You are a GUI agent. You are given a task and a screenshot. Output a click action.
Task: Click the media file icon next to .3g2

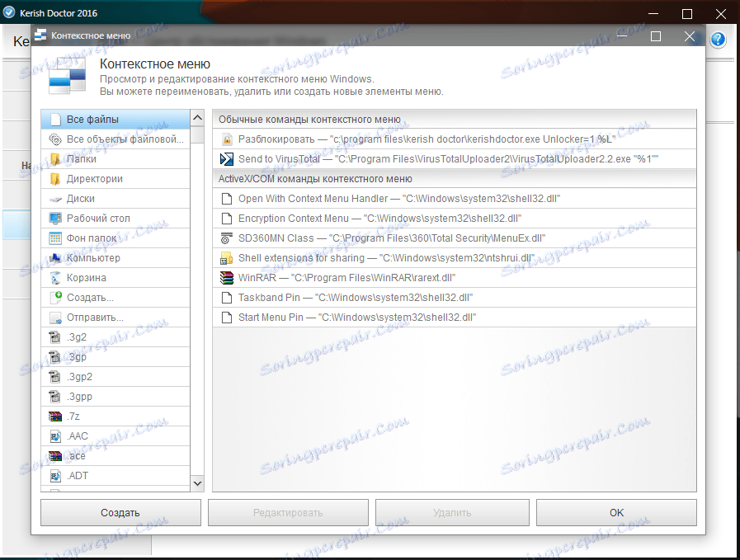[x=56, y=337]
